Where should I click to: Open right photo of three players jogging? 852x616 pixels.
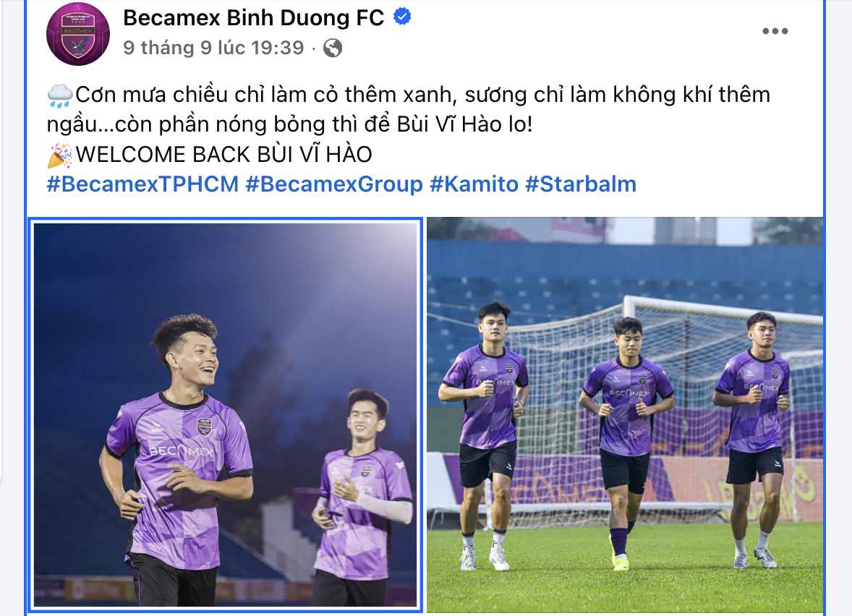(x=625, y=414)
